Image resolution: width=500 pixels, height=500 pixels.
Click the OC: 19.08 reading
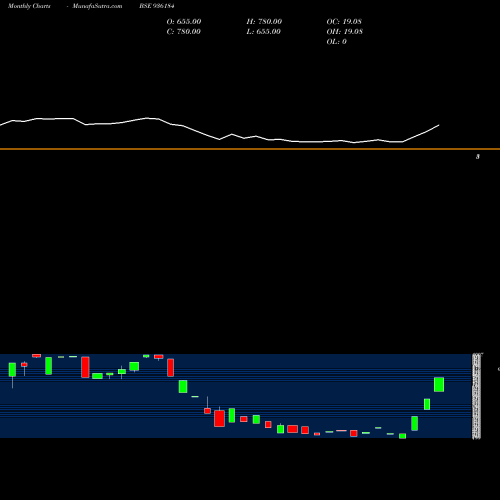344,21
